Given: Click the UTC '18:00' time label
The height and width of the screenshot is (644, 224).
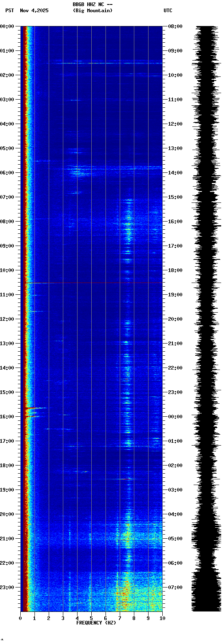Looking at the screenshot, I should (x=175, y=270).
